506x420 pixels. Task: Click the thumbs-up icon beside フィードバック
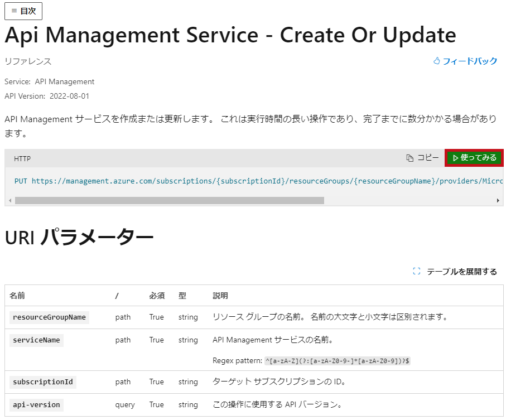tap(437, 61)
